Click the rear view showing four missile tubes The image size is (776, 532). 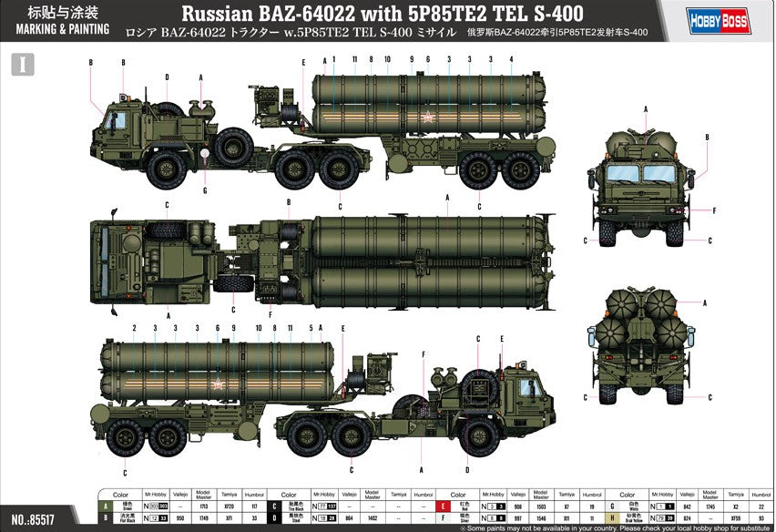point(641,345)
